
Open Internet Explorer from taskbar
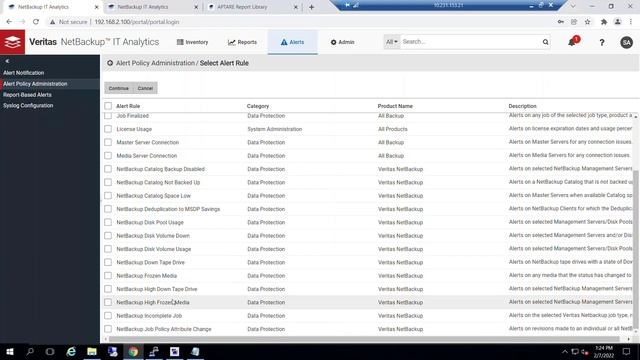point(71,351)
